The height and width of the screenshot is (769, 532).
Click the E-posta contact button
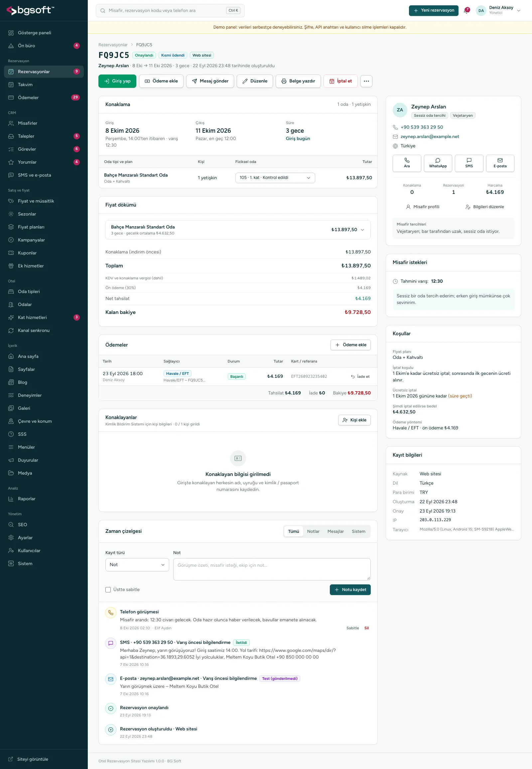pos(500,163)
